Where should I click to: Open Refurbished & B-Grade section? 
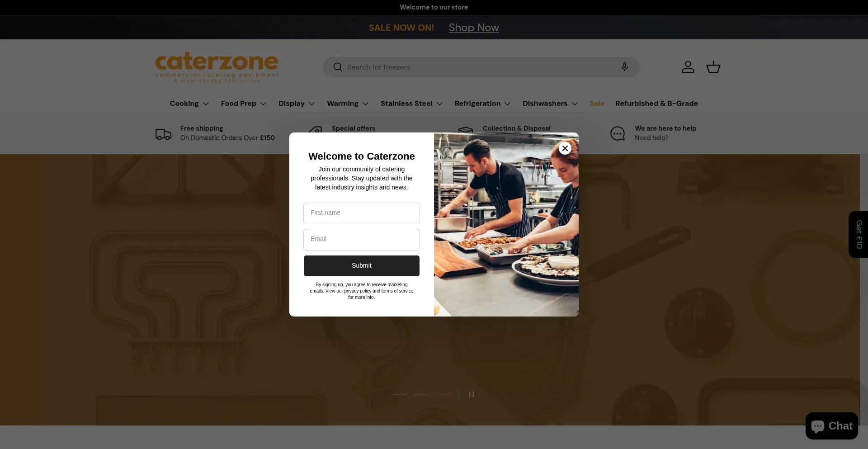pos(656,104)
